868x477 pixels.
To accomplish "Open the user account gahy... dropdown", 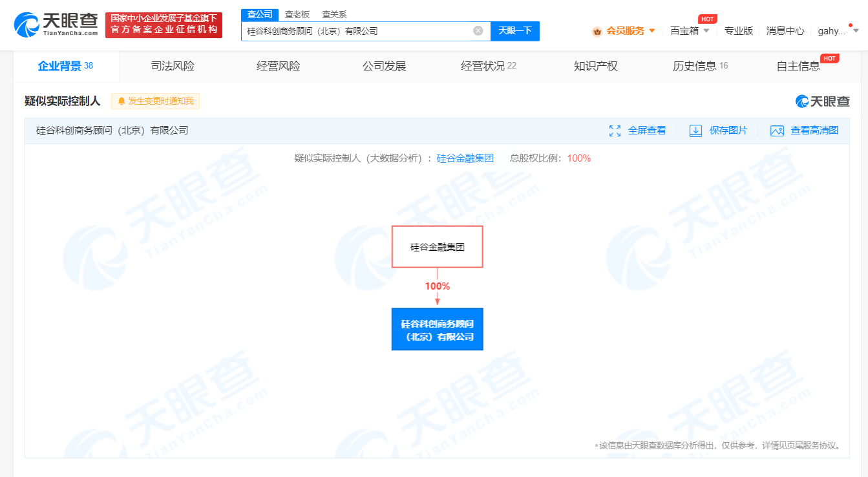I will [x=838, y=30].
